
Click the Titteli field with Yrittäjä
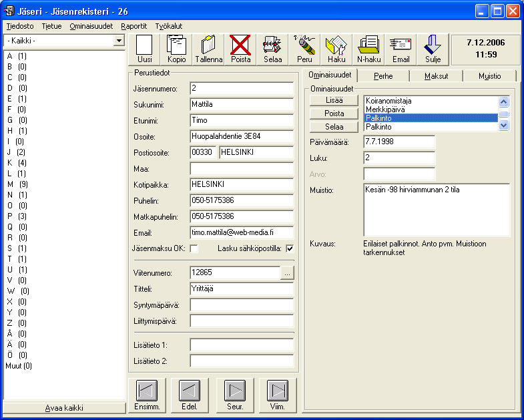point(242,289)
